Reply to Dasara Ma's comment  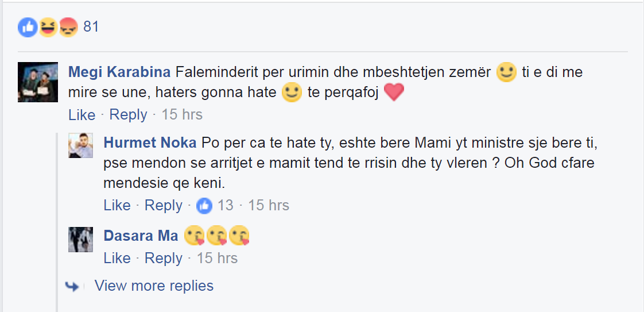click(x=164, y=258)
